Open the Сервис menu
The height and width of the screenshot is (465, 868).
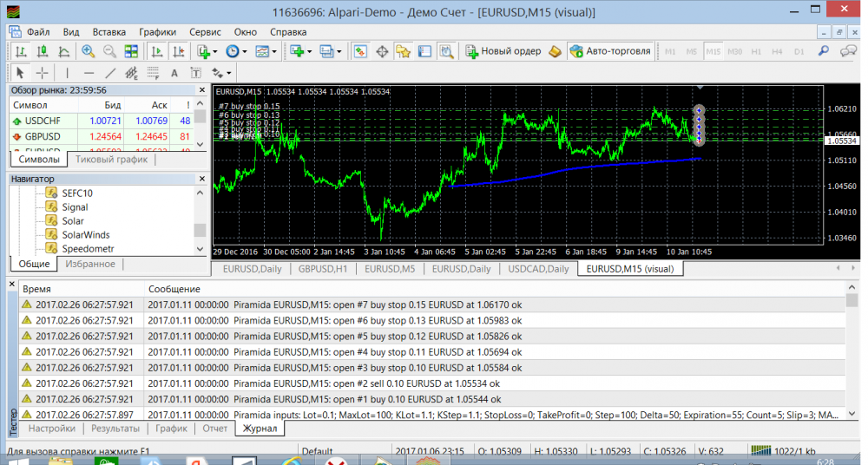click(x=205, y=32)
